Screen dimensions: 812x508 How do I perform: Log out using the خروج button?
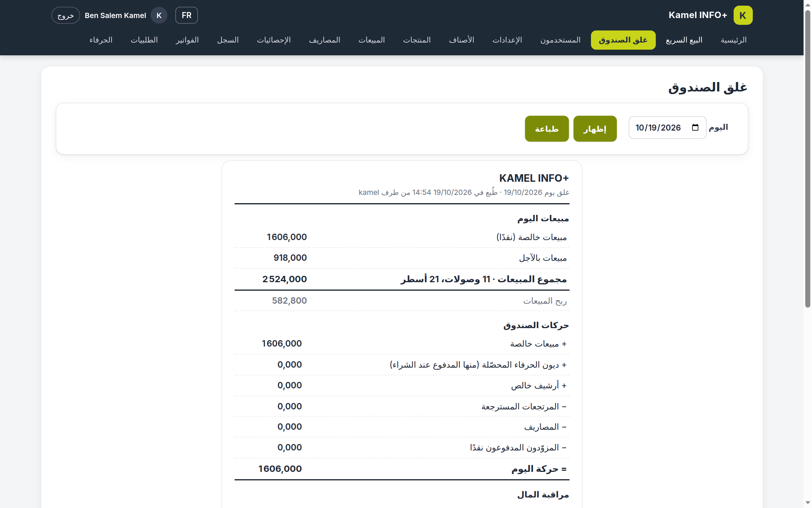coord(65,15)
